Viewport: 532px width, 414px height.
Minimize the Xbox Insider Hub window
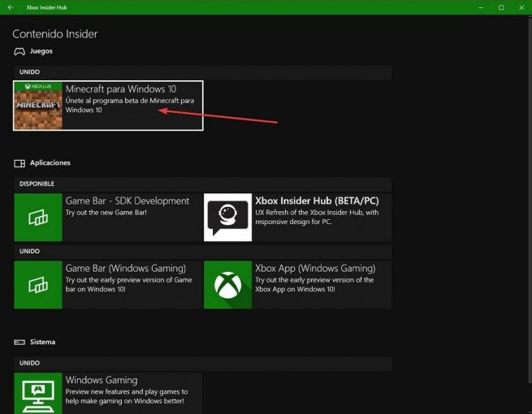(x=481, y=7)
